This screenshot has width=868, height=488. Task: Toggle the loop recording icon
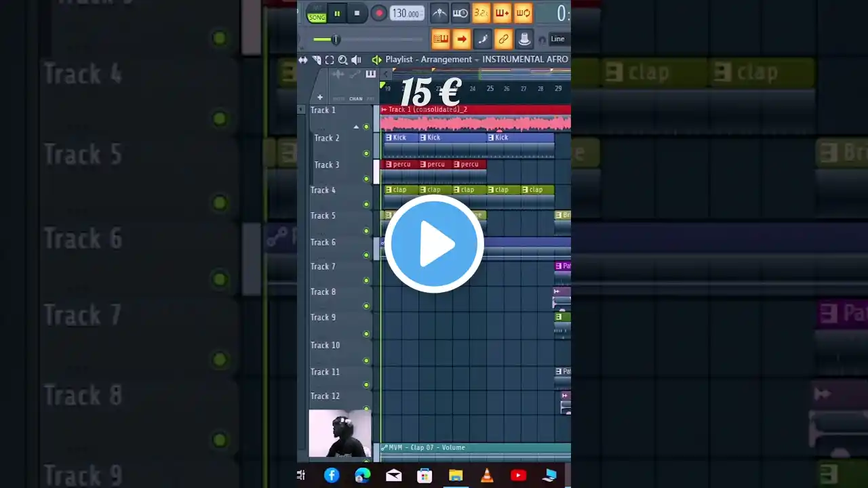523,13
